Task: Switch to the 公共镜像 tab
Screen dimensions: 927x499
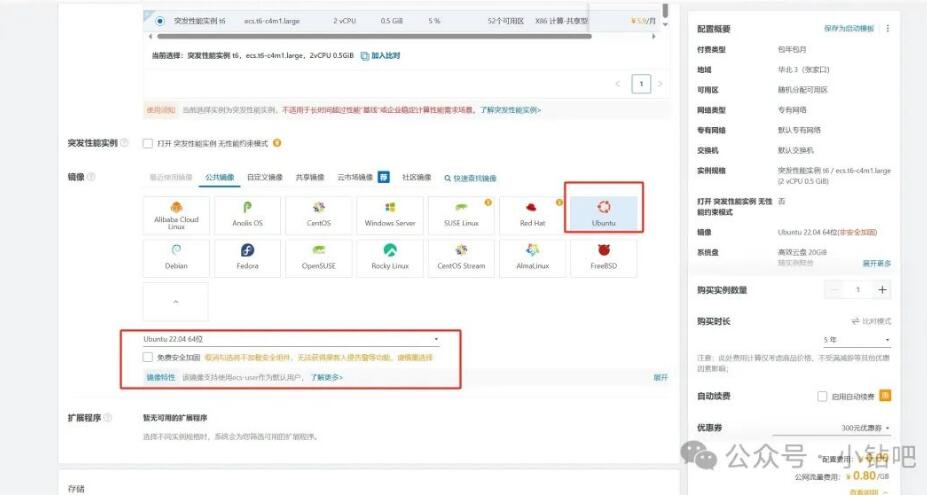Action: pyautogui.click(x=219, y=177)
